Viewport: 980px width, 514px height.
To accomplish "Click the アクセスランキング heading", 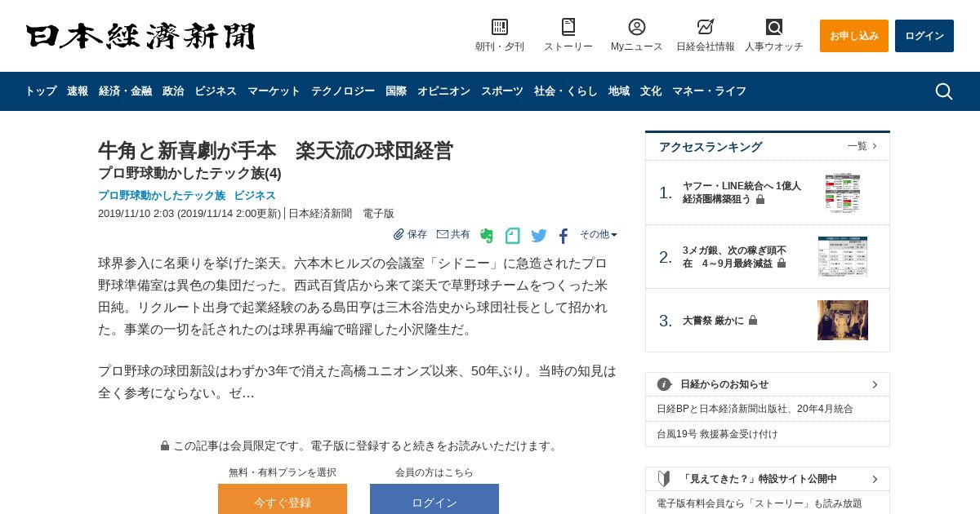I will pos(710,147).
